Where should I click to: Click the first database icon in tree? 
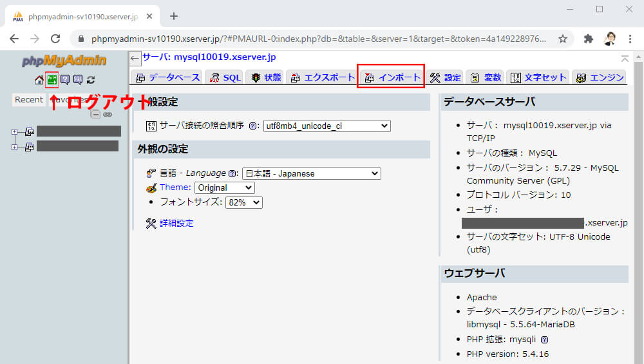coord(30,131)
